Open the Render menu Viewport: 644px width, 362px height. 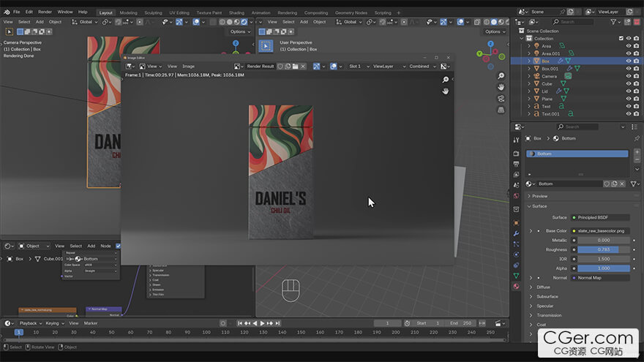tap(45, 12)
